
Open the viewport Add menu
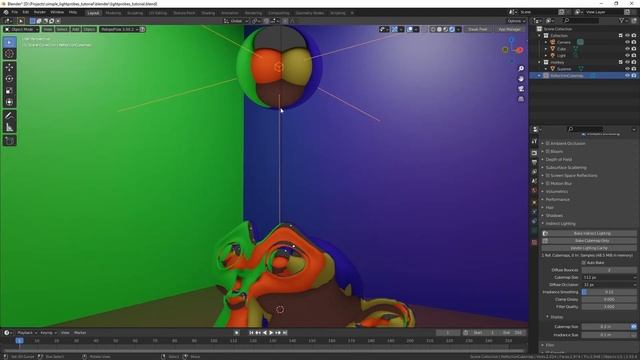coord(76,29)
